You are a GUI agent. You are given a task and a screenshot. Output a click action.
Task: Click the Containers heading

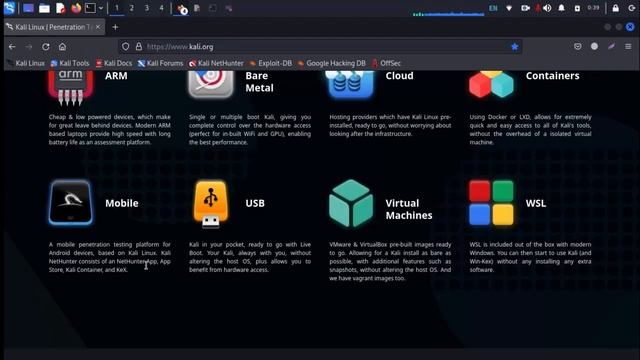(x=552, y=76)
